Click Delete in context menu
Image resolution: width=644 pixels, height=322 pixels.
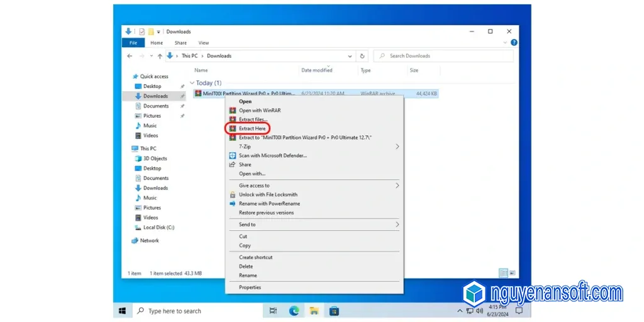pyautogui.click(x=246, y=267)
